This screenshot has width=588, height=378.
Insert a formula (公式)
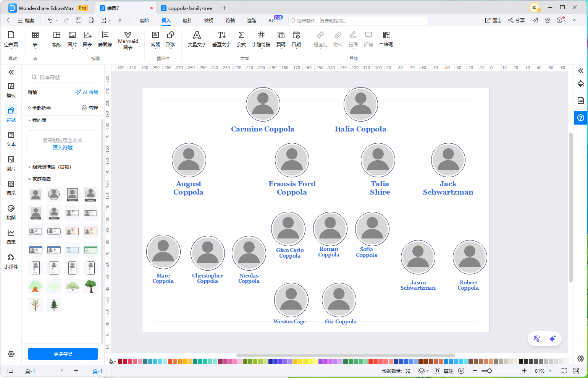[x=241, y=39]
